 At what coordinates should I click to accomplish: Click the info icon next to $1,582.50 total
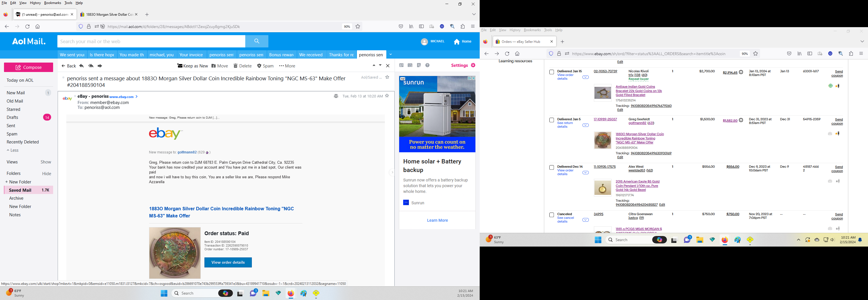741,120
